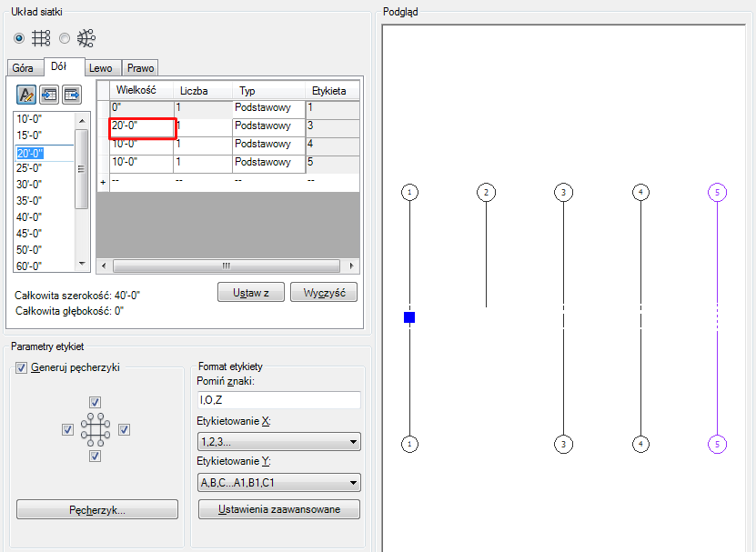The image size is (756, 552).
Task: Click top bubble 2 in preview
Action: (486, 193)
